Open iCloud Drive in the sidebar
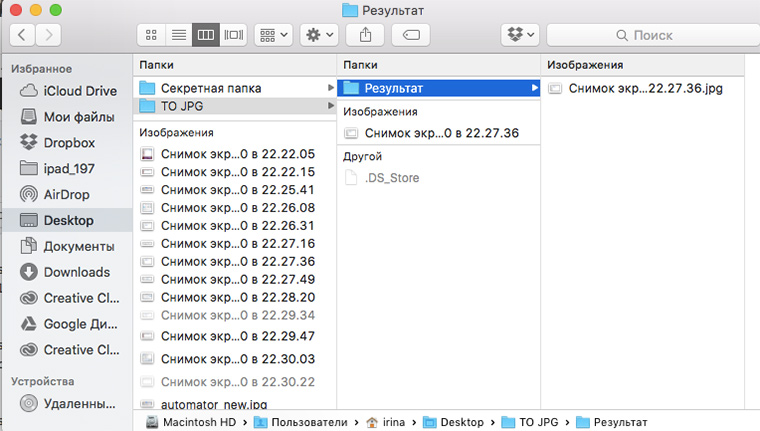This screenshot has height=431, width=760. click(x=79, y=91)
